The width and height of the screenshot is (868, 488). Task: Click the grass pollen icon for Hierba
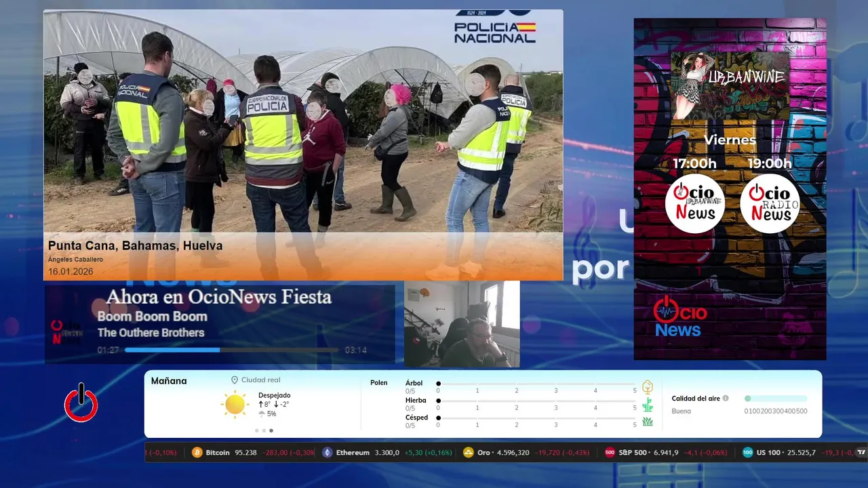click(648, 405)
